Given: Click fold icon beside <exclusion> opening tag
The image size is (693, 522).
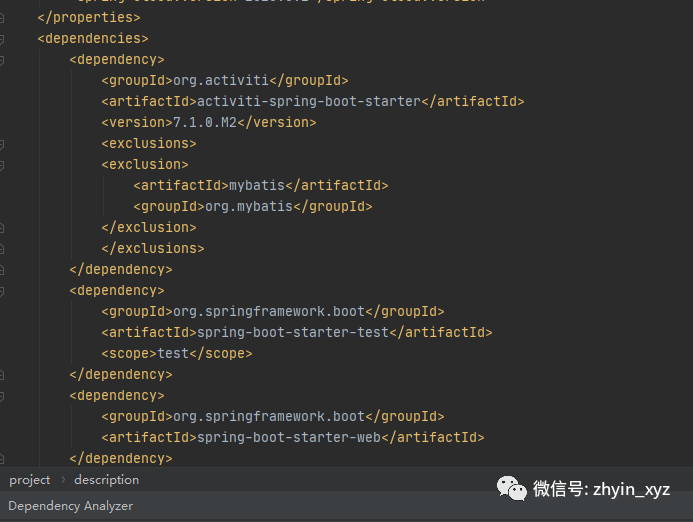Looking at the screenshot, I should click(2, 165).
